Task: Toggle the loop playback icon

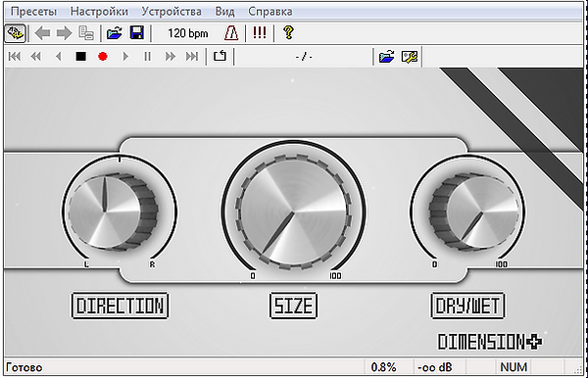Action: click(x=220, y=56)
